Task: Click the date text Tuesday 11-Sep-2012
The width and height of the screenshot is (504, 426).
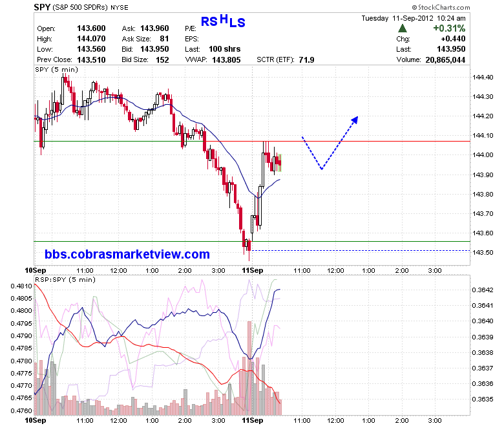Action: [x=397, y=18]
